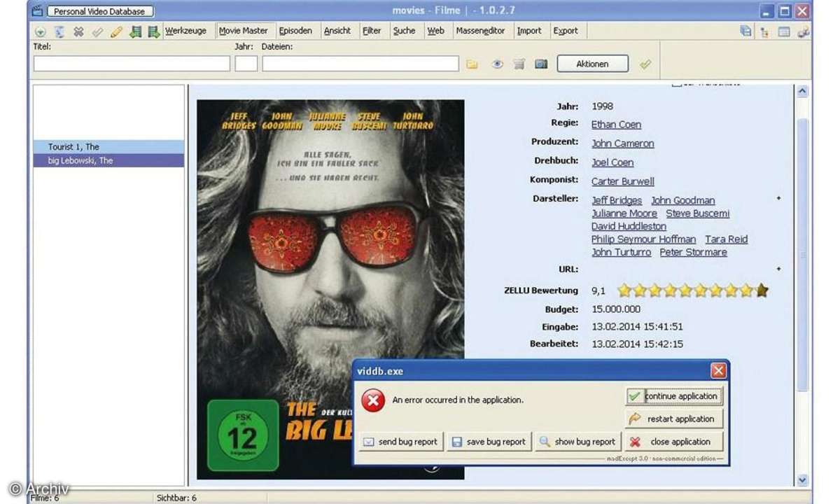Open the folder browse icon beside Dateien field
The width and height of the screenshot is (840, 504).
pyautogui.click(x=472, y=64)
